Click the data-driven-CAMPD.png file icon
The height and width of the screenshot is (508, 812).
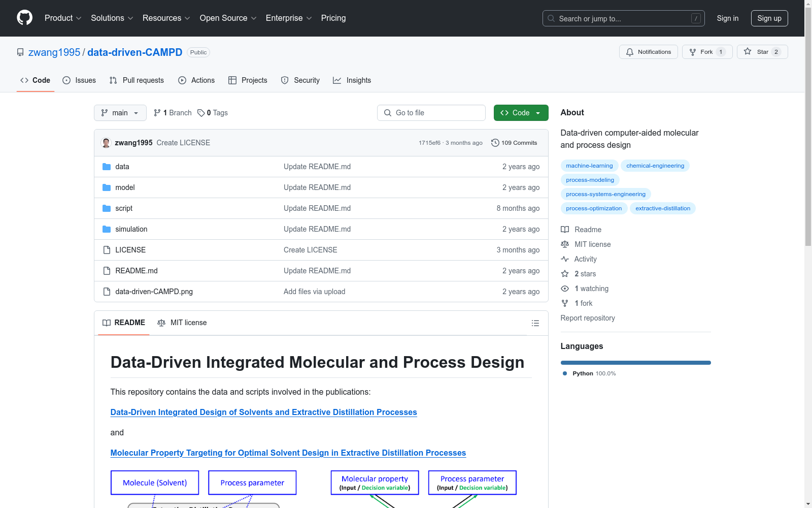(x=107, y=292)
